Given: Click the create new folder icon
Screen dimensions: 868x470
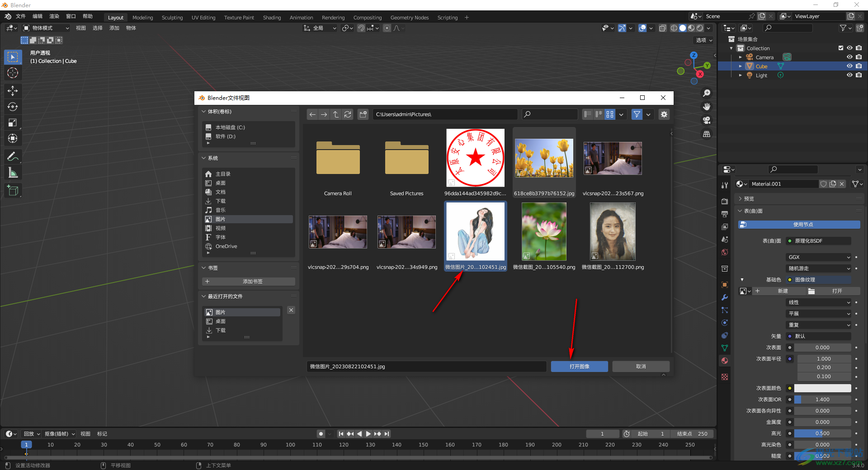Looking at the screenshot, I should click(x=363, y=115).
